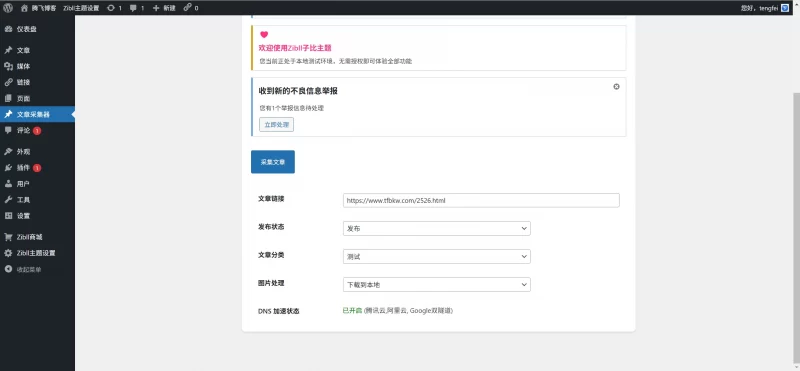Click the 文章分类 label
Screen dimensions: 800x371
tap(271, 255)
